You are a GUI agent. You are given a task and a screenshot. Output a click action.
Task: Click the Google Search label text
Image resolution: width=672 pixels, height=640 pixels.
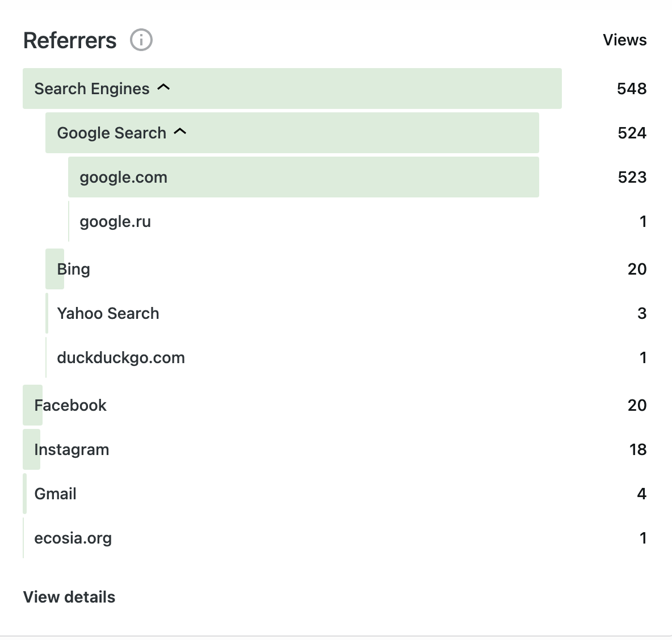(112, 133)
